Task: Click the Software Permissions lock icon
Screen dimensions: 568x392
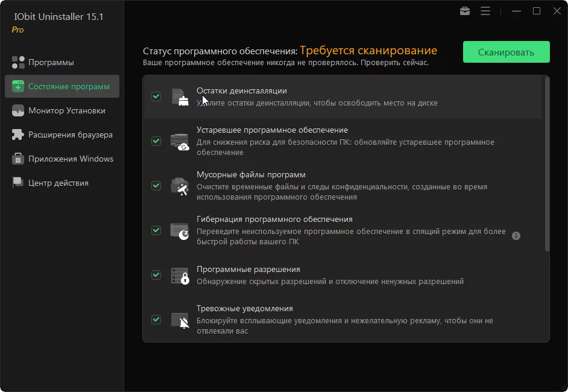Action: [x=179, y=275]
